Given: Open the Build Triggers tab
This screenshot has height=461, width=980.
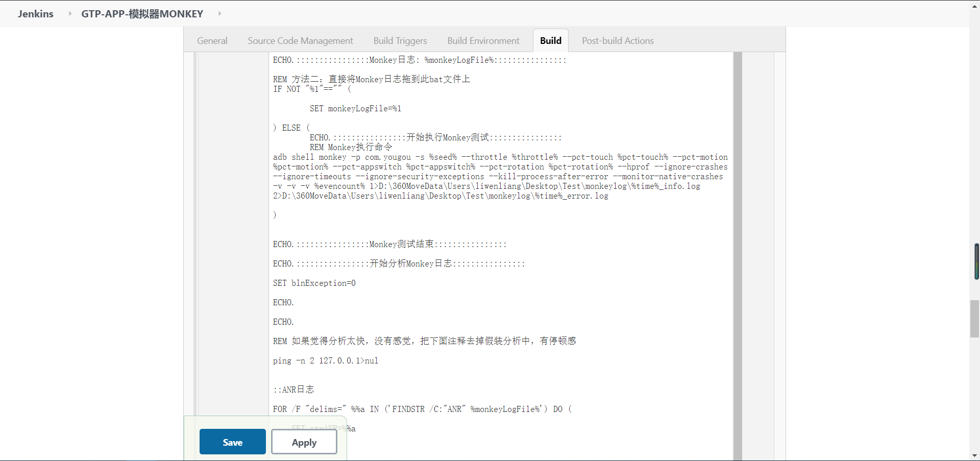Looking at the screenshot, I should point(400,40).
